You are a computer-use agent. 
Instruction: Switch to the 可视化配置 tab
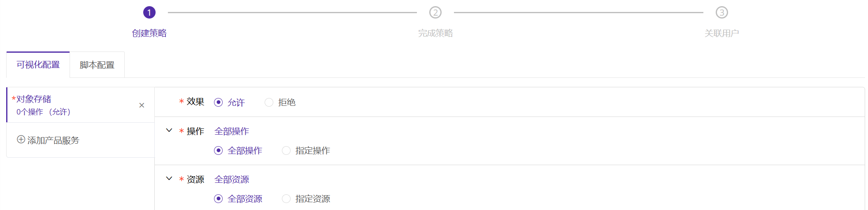point(38,65)
